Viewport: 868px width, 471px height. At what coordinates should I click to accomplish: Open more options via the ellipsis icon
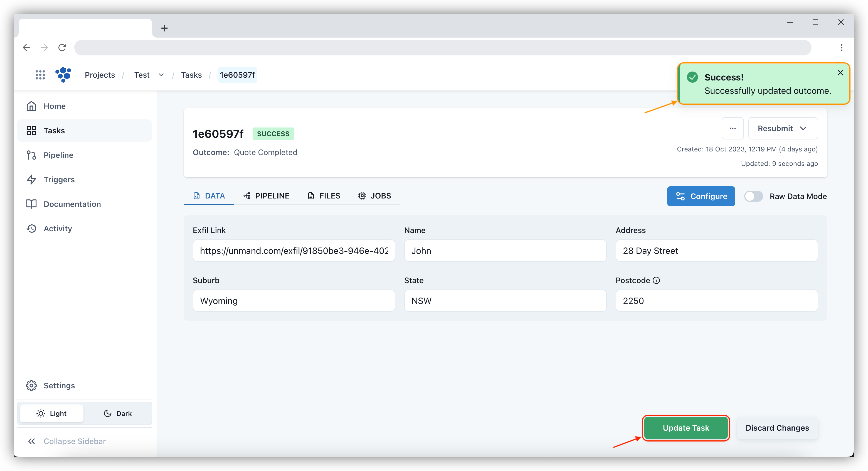pos(733,128)
